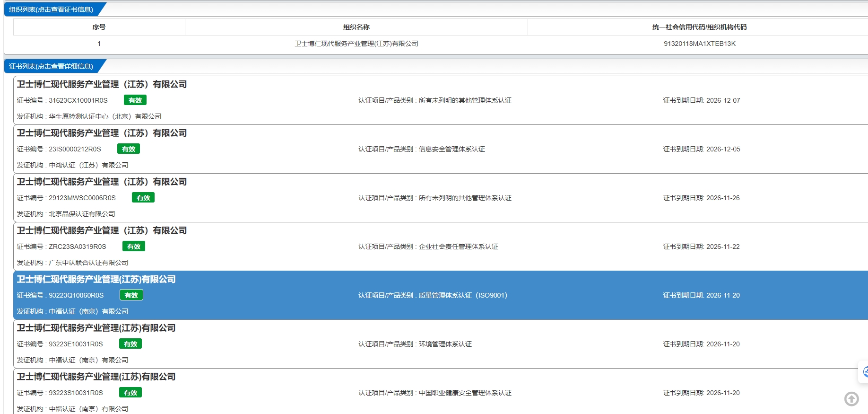This screenshot has height=414, width=868.
Task: Click the 有效 badge for 31623CX10001R0S
Action: (135, 100)
